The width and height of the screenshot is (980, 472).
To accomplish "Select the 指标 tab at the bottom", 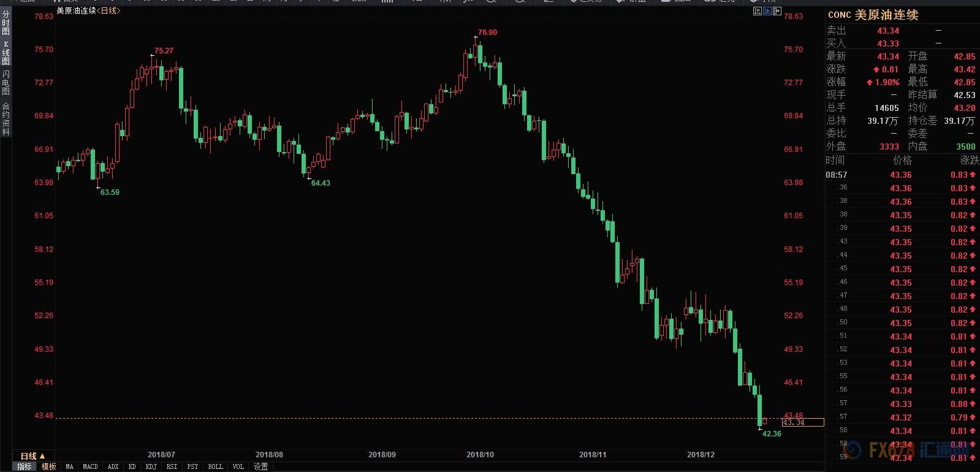I will pyautogui.click(x=25, y=466).
